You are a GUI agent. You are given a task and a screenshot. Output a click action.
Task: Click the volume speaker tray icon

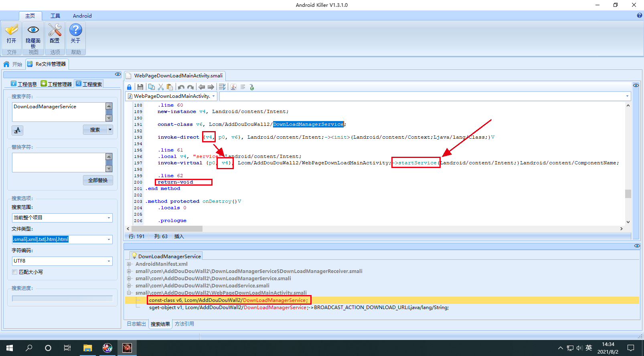tap(579, 348)
